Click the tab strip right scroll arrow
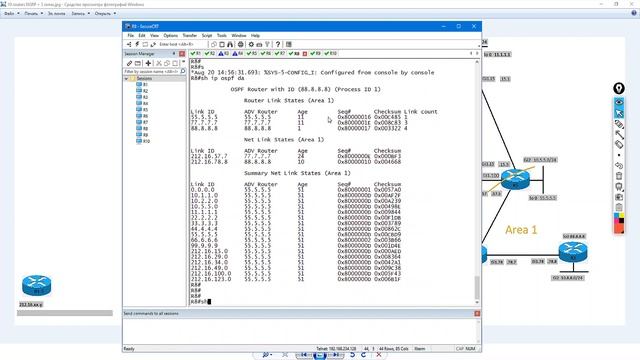640x360 pixels. (x=477, y=53)
